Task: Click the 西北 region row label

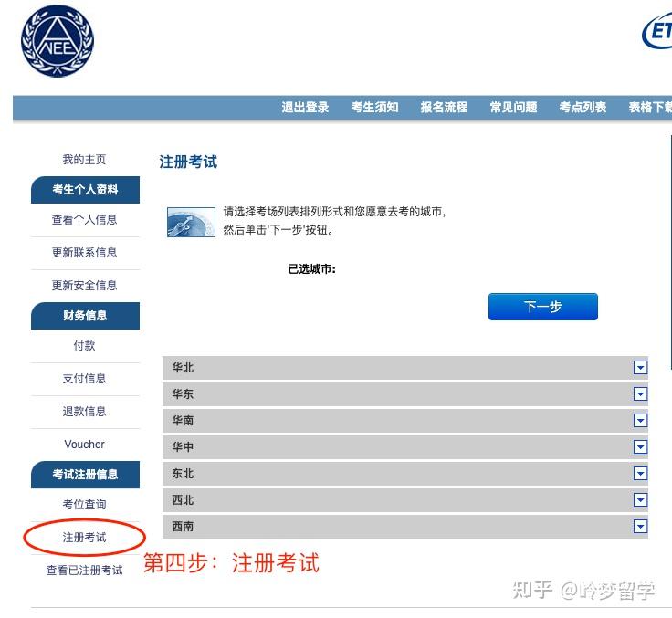Action: (183, 500)
